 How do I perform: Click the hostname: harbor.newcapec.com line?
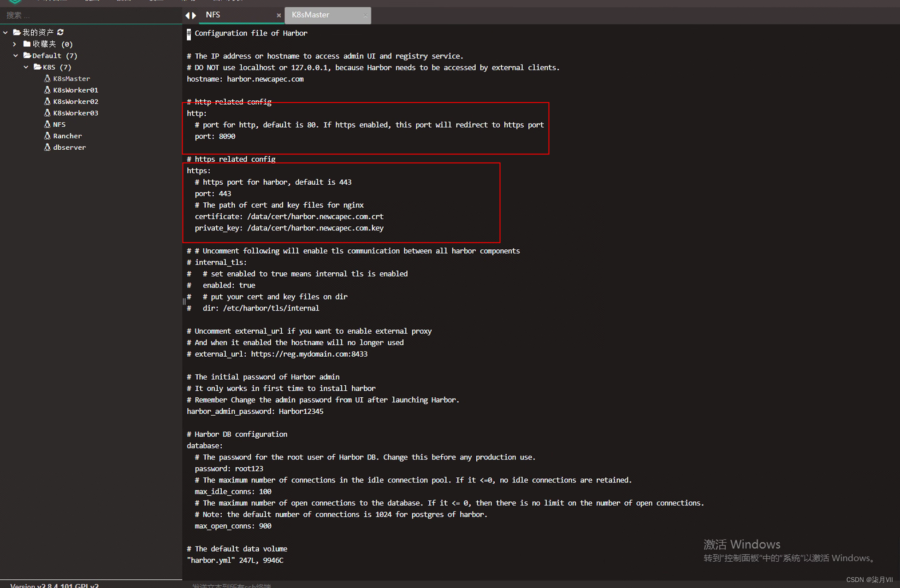245,79
